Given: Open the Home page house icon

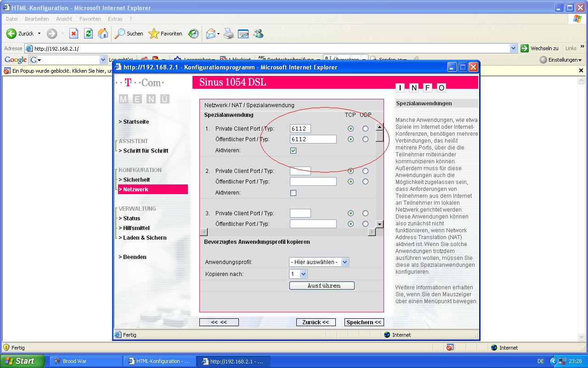Looking at the screenshot, I should pos(103,34).
